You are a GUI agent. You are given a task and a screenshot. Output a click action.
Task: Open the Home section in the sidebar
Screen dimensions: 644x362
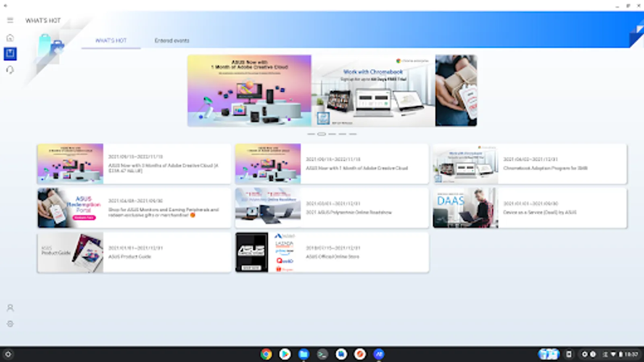pos(10,37)
